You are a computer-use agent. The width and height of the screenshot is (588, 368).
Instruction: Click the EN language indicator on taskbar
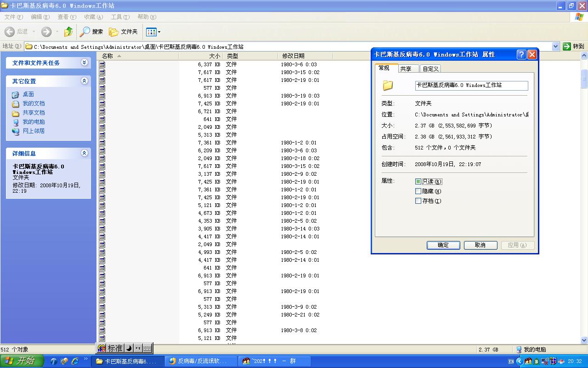(511, 362)
